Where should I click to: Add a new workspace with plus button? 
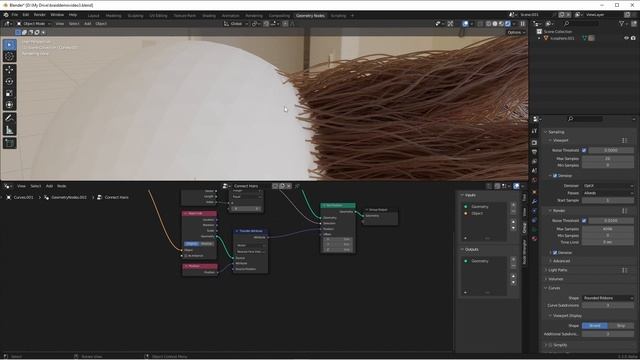coord(353,16)
